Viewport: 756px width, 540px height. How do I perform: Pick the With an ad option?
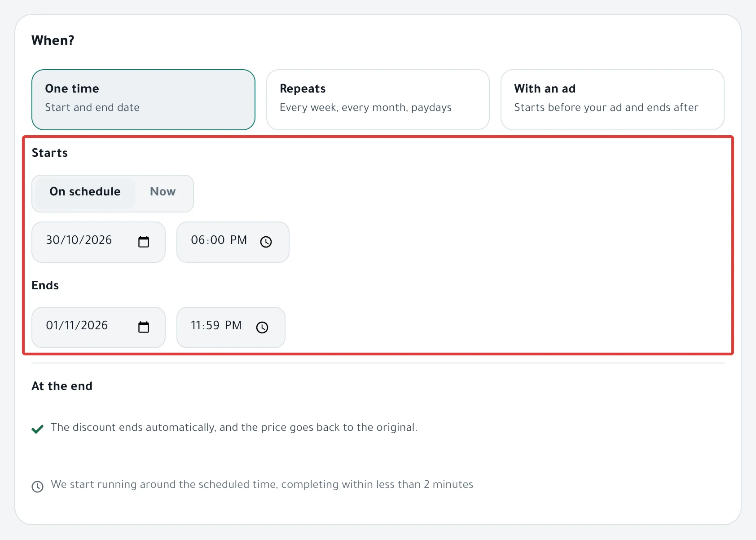pos(612,100)
